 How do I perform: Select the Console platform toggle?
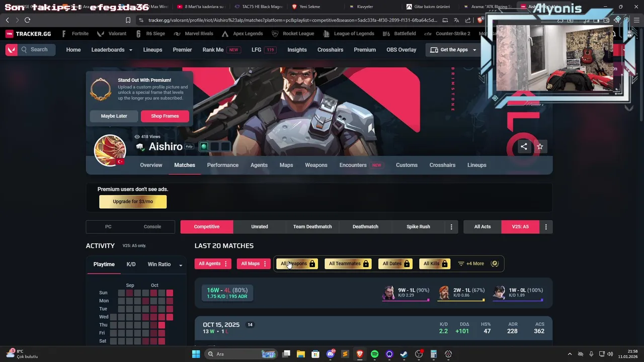point(152,227)
